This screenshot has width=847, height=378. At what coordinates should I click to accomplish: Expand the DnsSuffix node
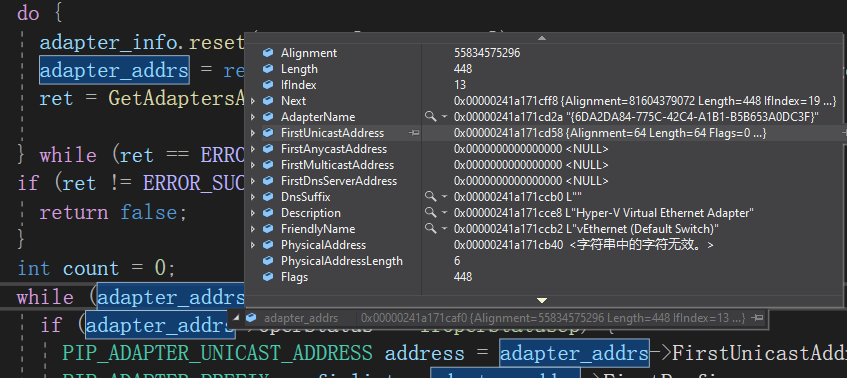(253, 197)
